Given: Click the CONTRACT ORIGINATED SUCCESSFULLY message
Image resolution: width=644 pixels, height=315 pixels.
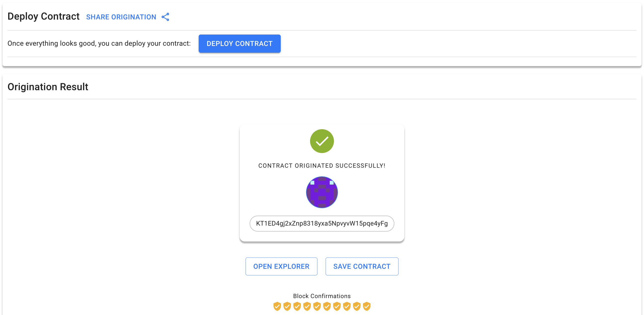Looking at the screenshot, I should (322, 165).
